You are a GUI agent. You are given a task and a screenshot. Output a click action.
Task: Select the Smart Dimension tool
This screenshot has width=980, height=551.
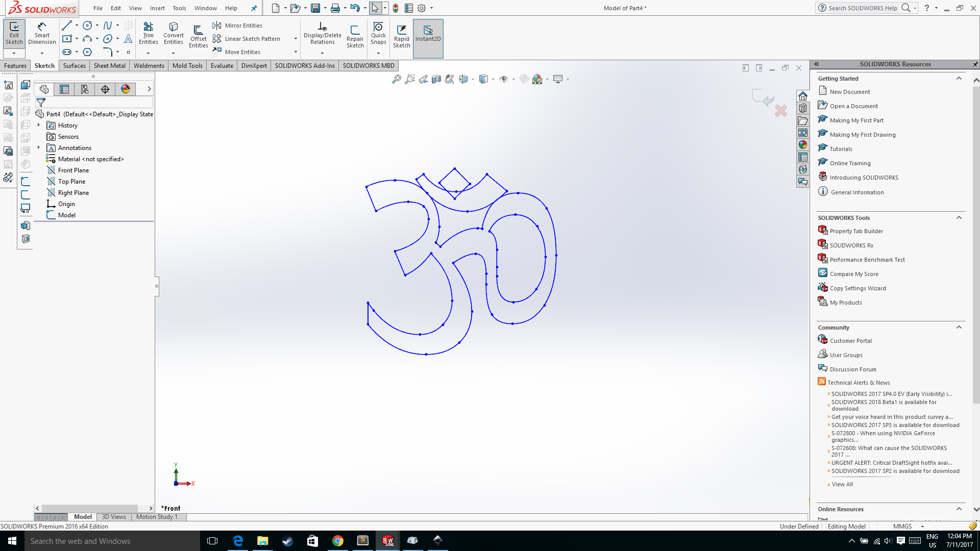pos(42,33)
